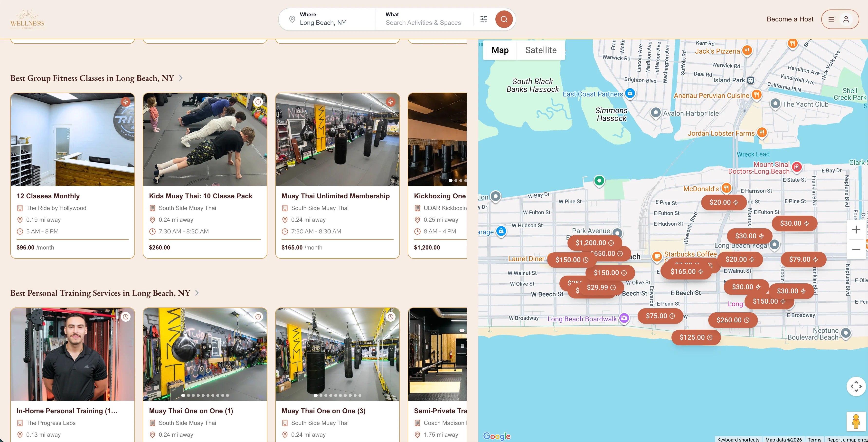Click the Wellness Connect logo

(27, 19)
